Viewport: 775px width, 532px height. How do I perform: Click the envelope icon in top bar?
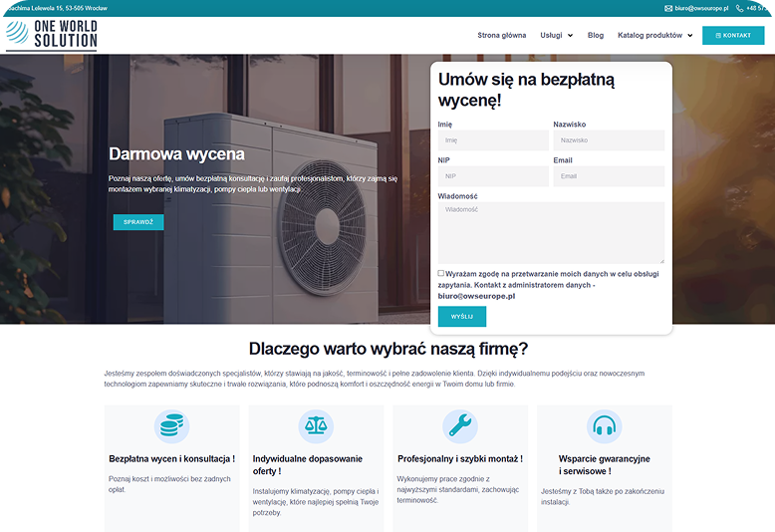tap(668, 8)
